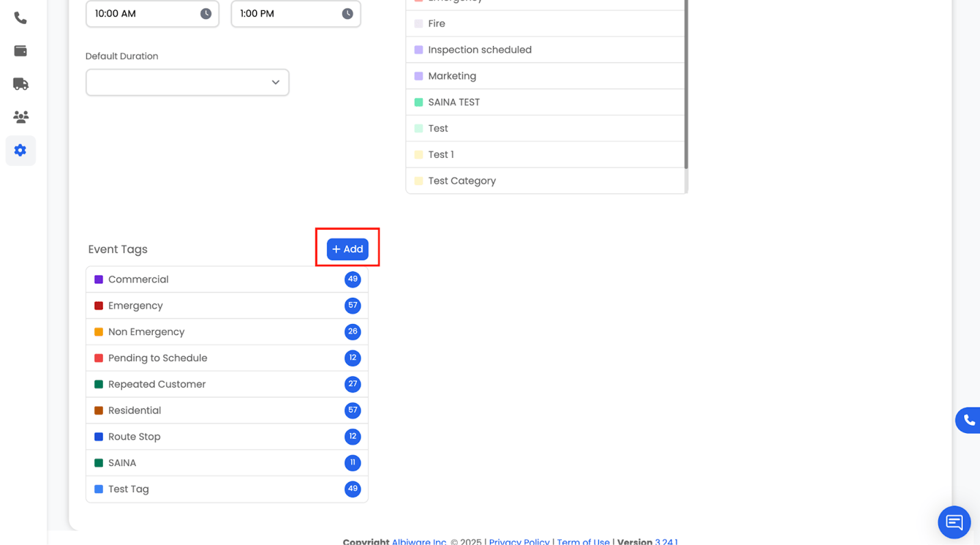Click the count badge on Non Emergency

(353, 332)
